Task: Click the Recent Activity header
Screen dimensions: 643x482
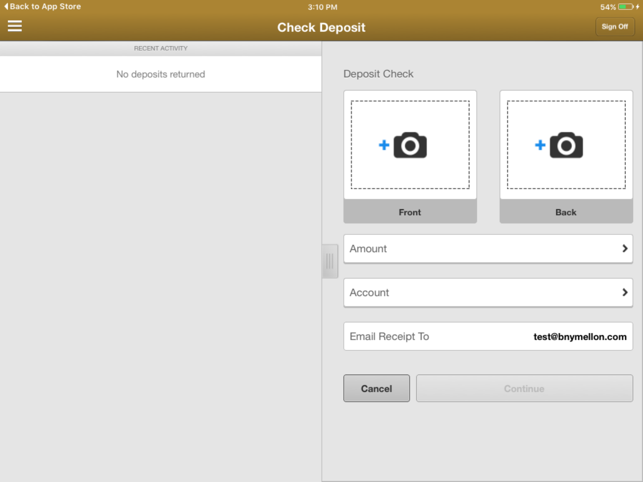Action: click(160, 48)
